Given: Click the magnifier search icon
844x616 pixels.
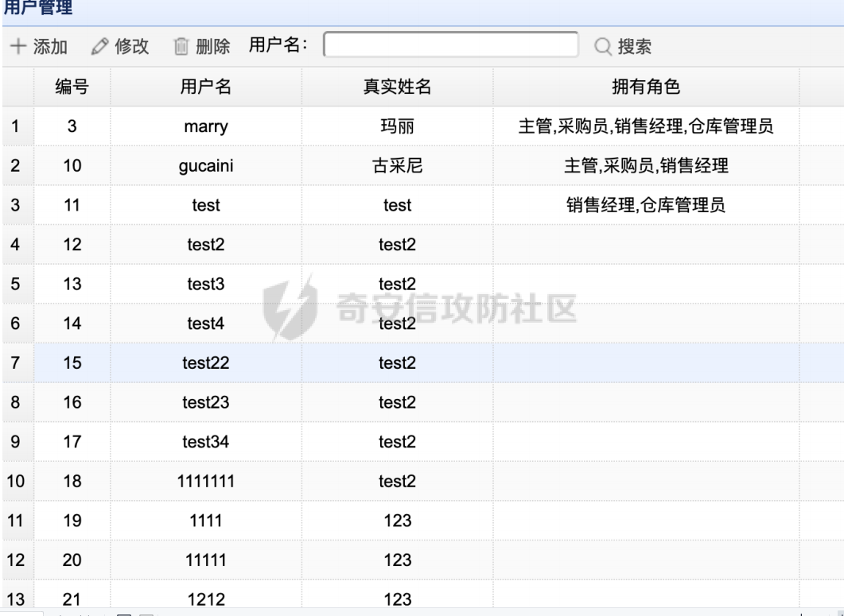Looking at the screenshot, I should coord(603,46).
